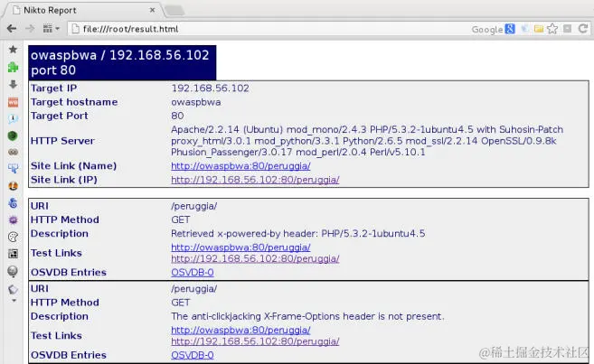594x364 pixels.
Task: Open the bookmarks star in the sidebar
Action: click(13, 49)
